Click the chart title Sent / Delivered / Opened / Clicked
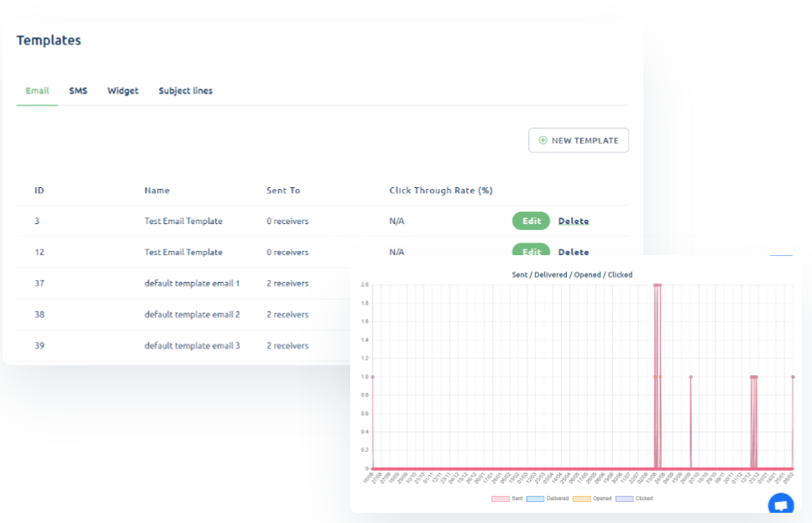The width and height of the screenshot is (812, 523). (572, 275)
